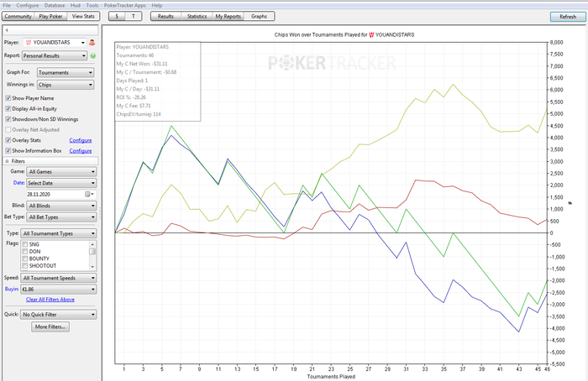This screenshot has height=381, width=588.
Task: Click the More Filters button
Action: (x=50, y=327)
